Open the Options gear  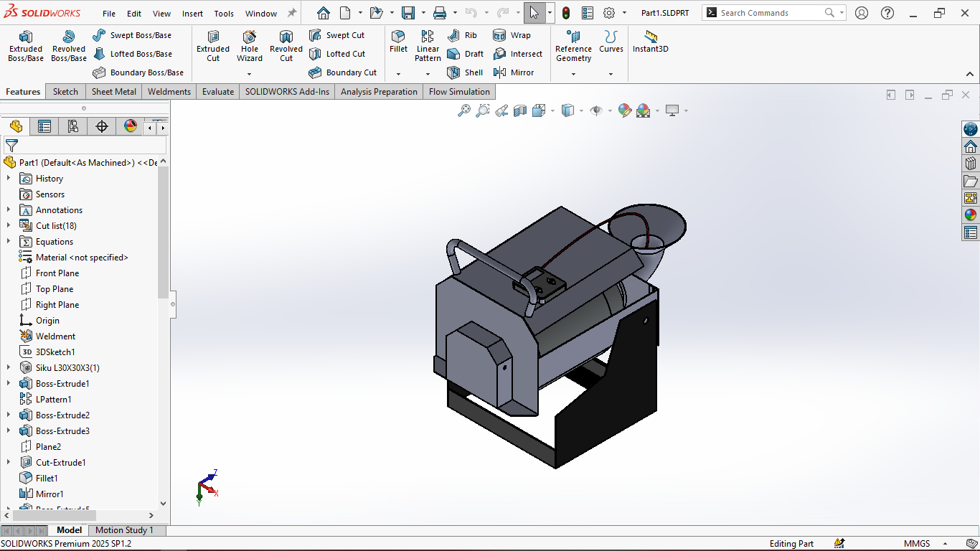click(609, 13)
